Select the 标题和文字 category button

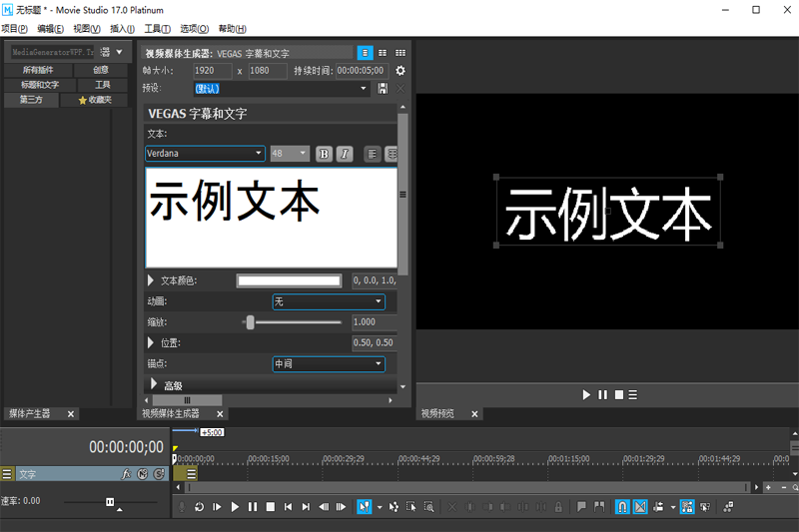click(x=40, y=85)
